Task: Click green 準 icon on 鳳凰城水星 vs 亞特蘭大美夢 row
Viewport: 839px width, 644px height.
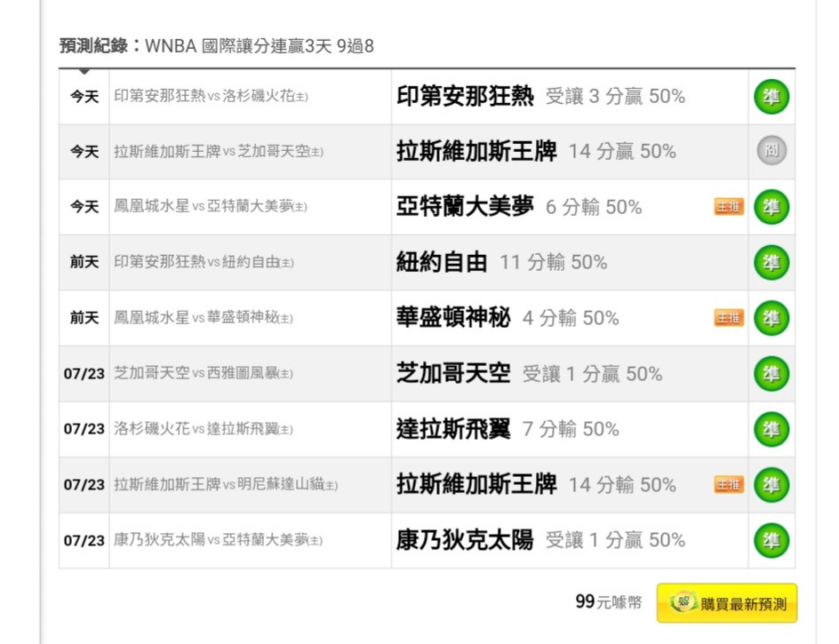Action: tap(771, 207)
